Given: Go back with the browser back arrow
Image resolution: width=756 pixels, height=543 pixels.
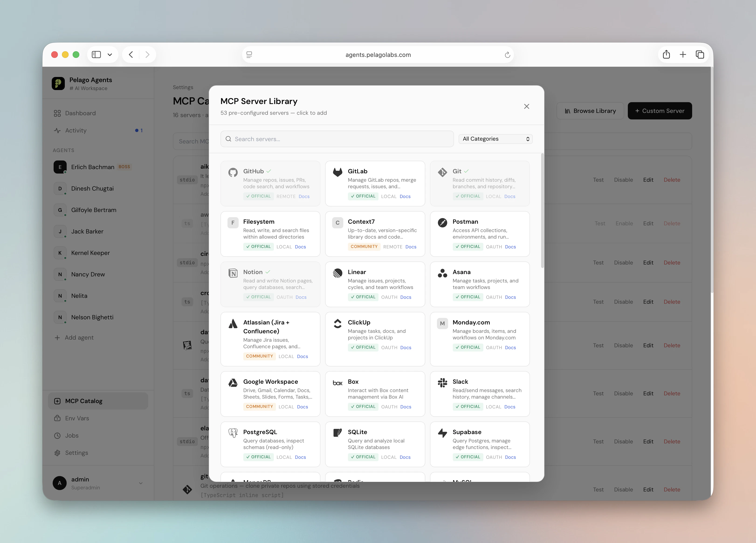Looking at the screenshot, I should [131, 55].
